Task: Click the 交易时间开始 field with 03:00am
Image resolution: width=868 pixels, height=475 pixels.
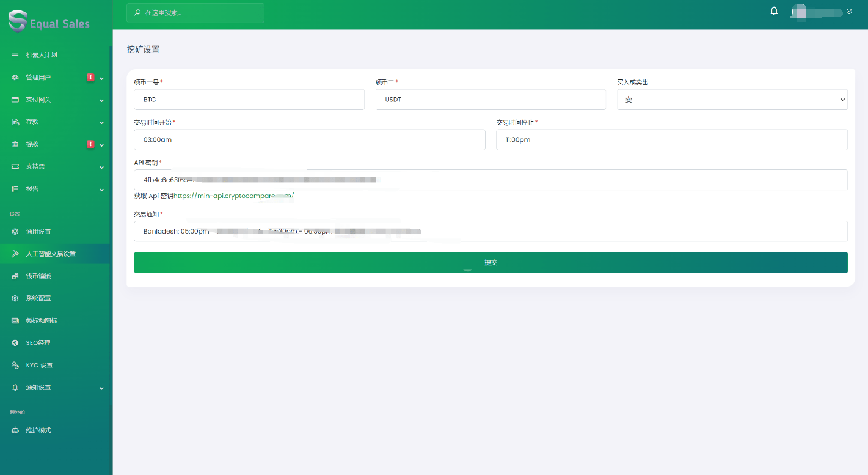Action: point(310,139)
